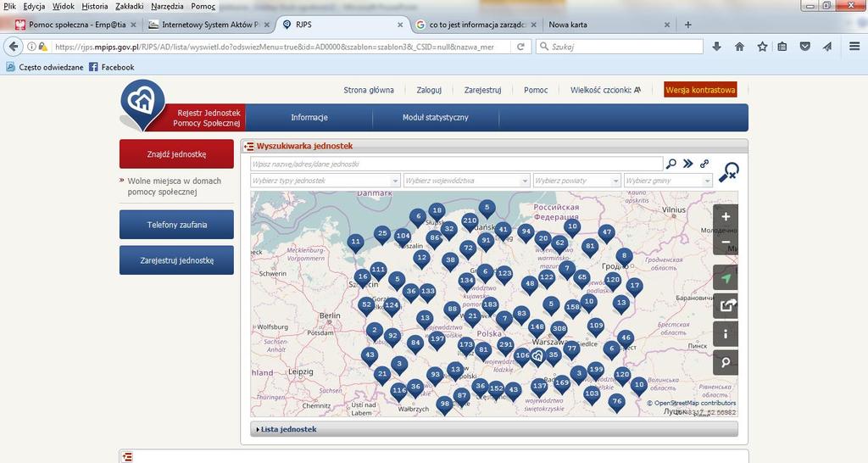Open the 'Wybierz typy jednostek' dropdown
868x463 pixels.
click(x=325, y=181)
